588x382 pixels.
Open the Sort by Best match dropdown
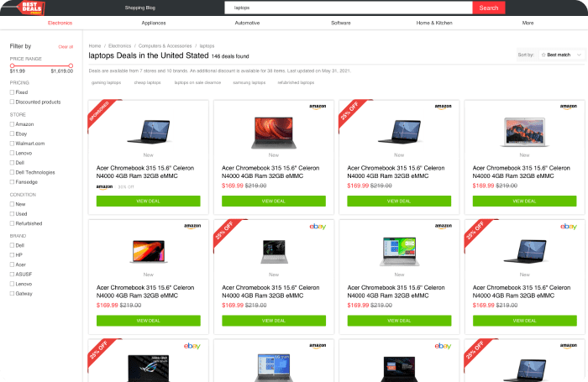(x=561, y=55)
